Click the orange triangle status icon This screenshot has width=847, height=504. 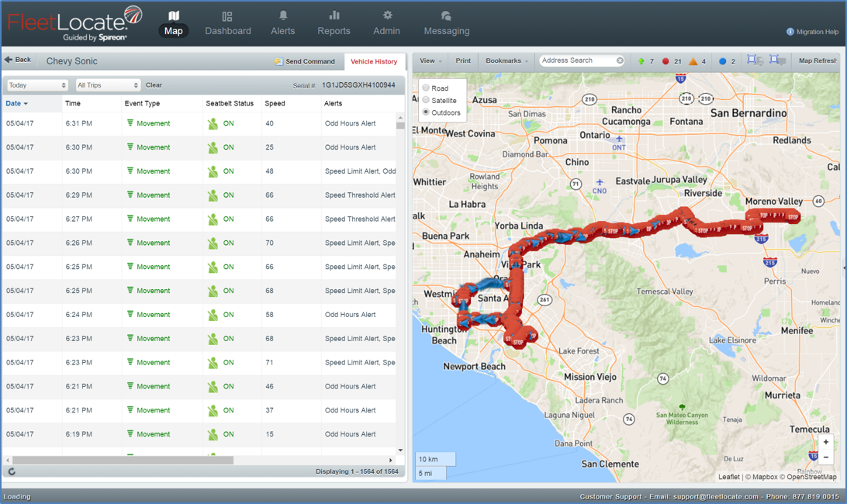(x=693, y=61)
